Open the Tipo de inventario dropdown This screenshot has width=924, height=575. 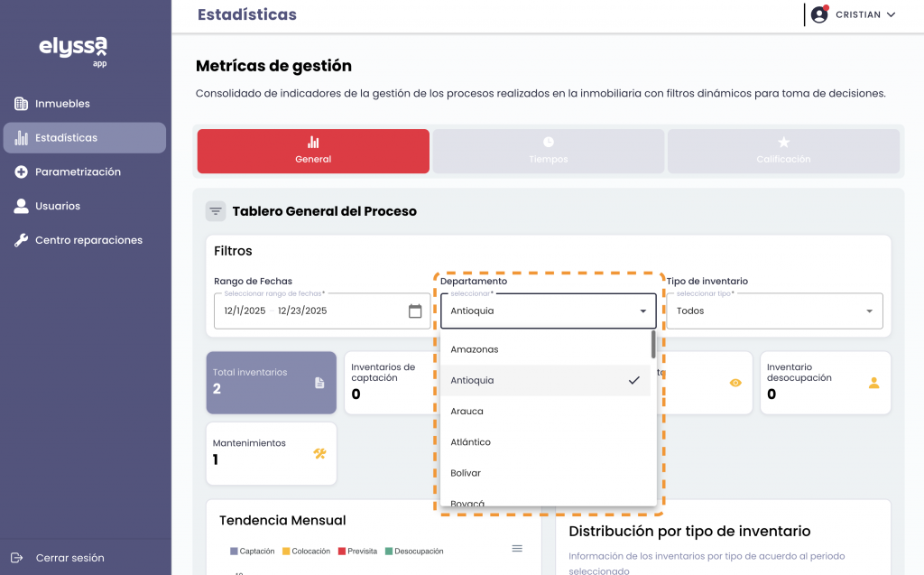tap(774, 311)
